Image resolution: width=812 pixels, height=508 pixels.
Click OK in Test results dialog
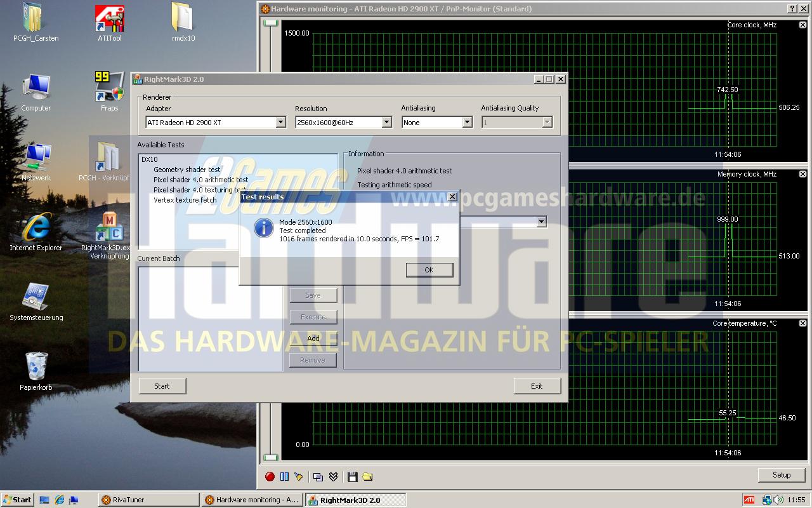click(x=429, y=270)
